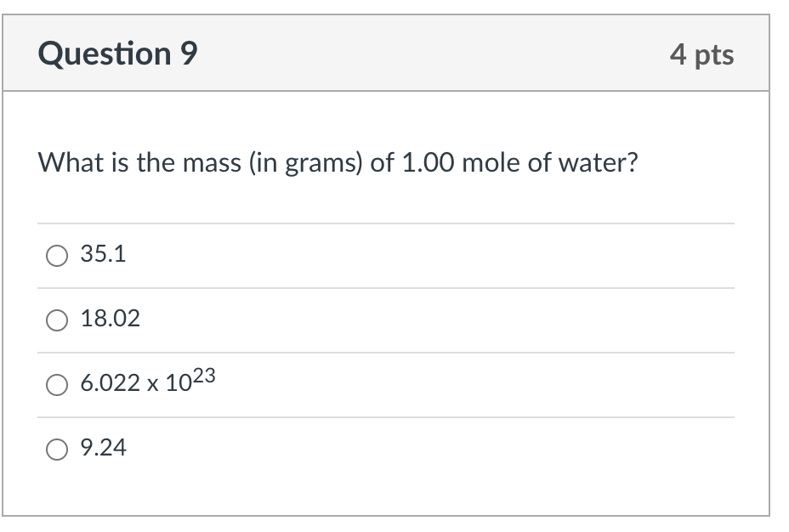Choose the 6.022 x 1023 answer
The image size is (789, 532).
click(56, 385)
